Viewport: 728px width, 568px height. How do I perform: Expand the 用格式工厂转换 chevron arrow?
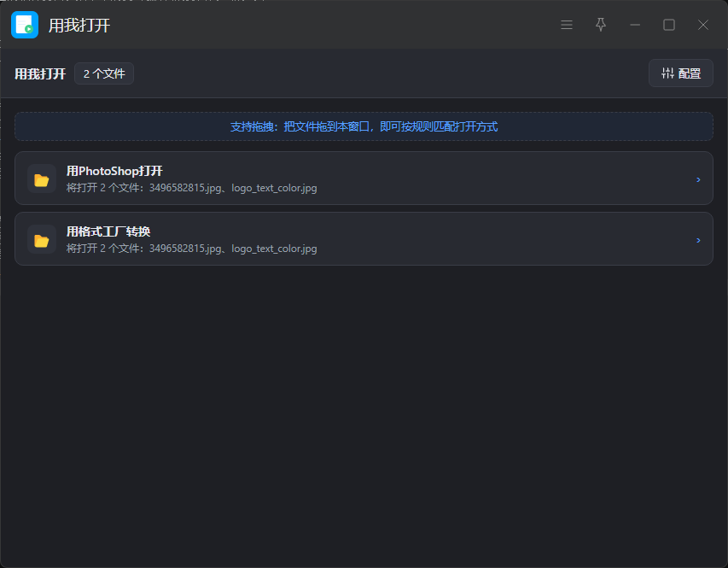(x=698, y=240)
